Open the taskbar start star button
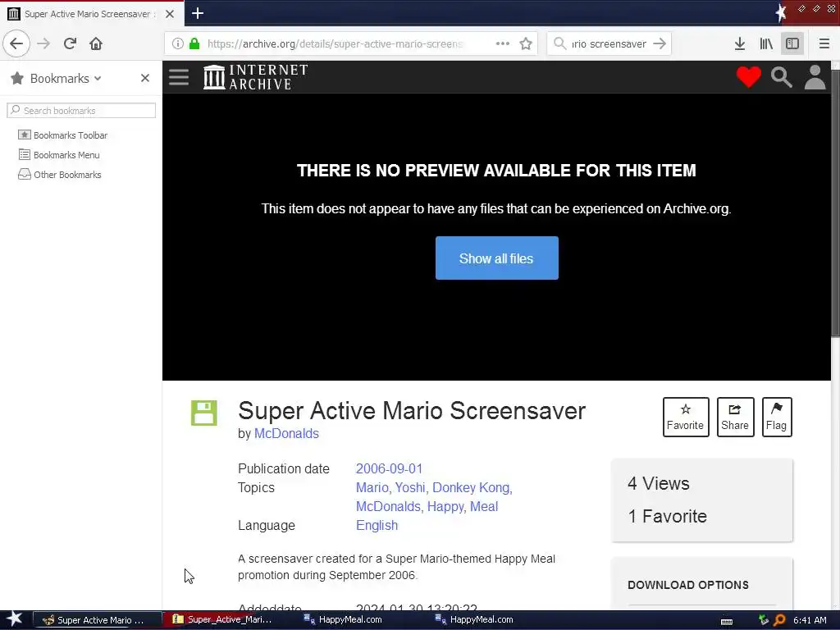 (15, 620)
